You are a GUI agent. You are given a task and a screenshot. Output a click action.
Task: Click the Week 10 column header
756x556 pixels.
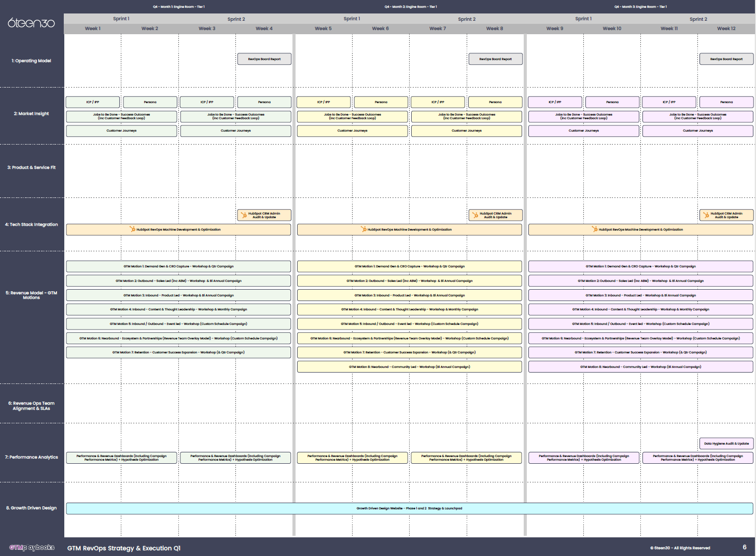(612, 28)
